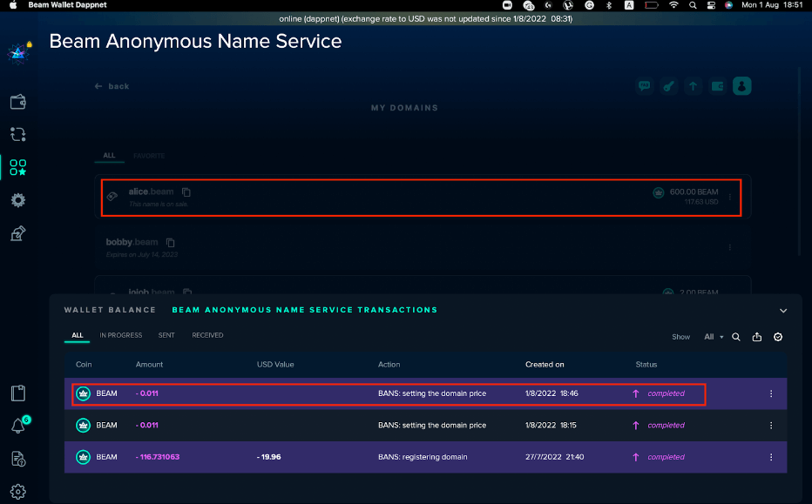812x504 pixels.
Task: Open options for the registering domain transaction
Action: tap(770, 457)
